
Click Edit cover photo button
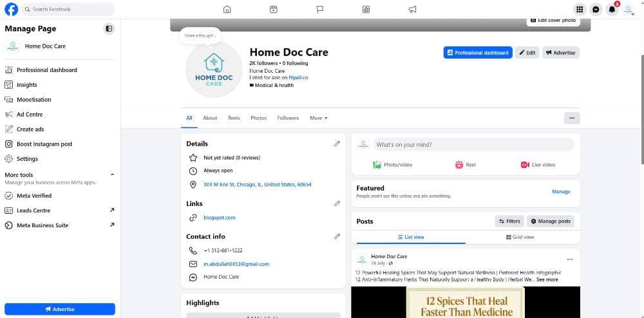pos(553,21)
